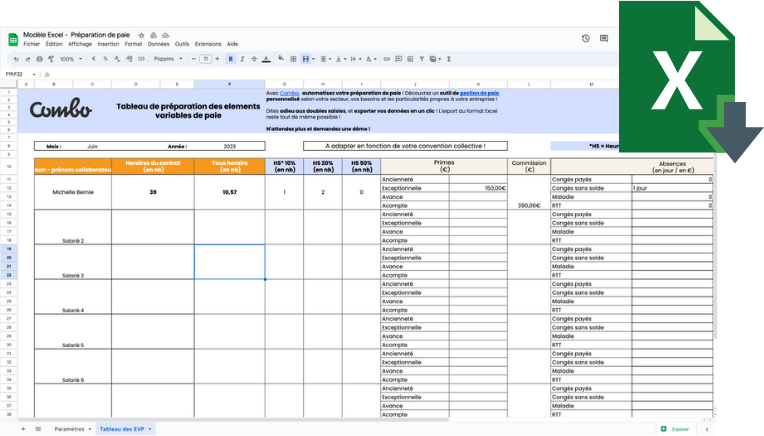Open the Outils menu
The image size is (764, 436).
(x=182, y=44)
